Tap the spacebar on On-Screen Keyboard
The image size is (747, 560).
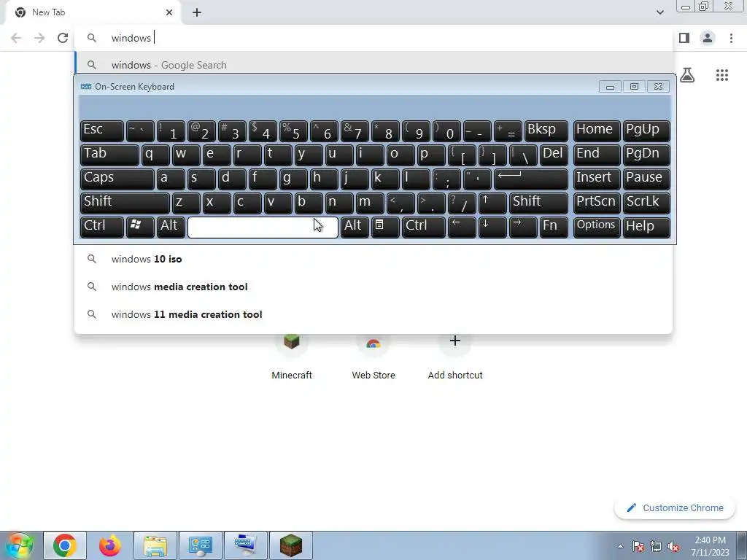coord(263,227)
